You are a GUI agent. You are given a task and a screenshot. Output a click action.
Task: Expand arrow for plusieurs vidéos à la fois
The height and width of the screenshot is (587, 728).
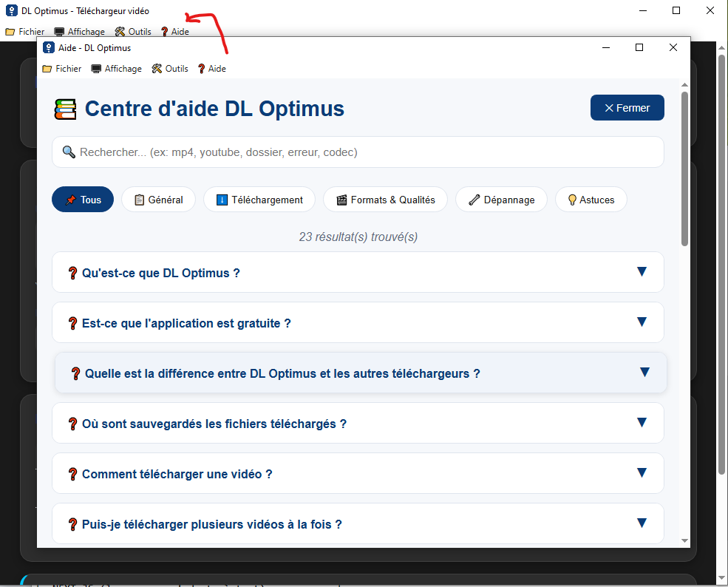(642, 523)
